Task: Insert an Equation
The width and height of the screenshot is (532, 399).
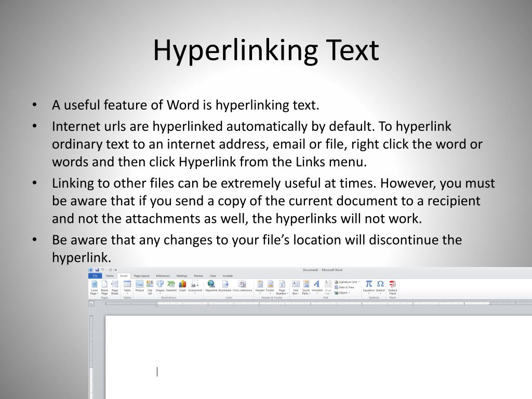Action: (369, 287)
